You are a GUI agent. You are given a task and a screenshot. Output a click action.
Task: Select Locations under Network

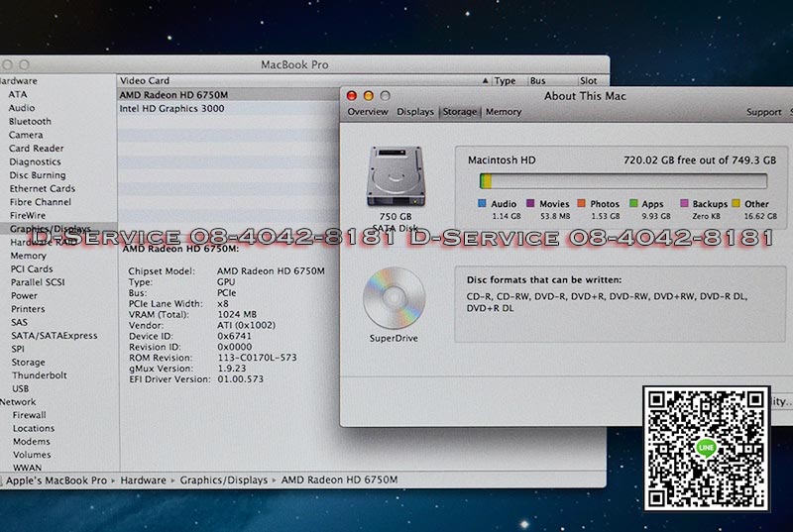coord(34,428)
